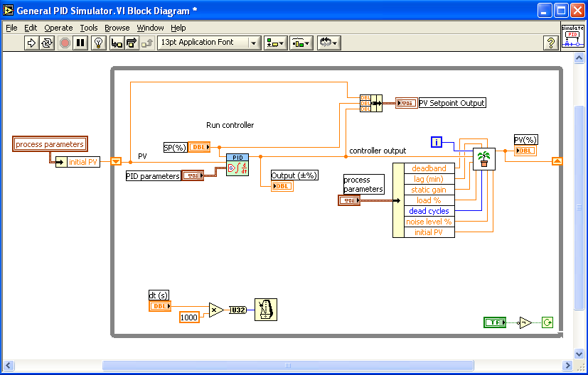Click the deadband unbundle element

(x=429, y=168)
